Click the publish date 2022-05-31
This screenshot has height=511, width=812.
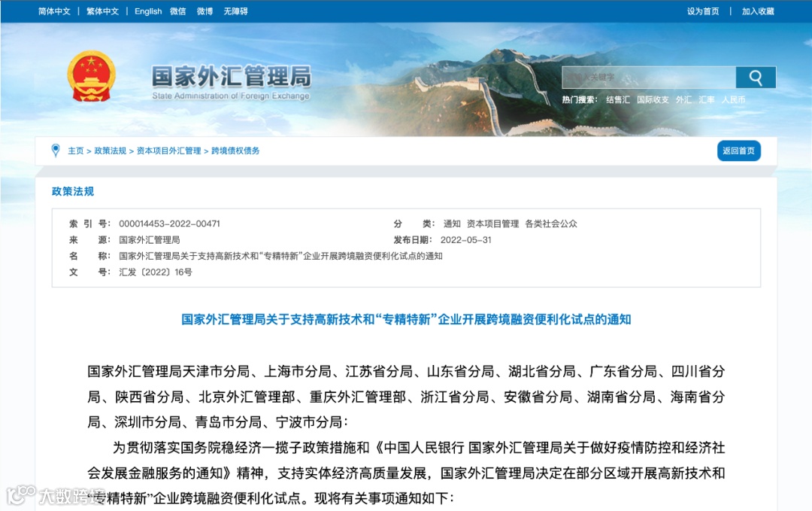point(465,240)
